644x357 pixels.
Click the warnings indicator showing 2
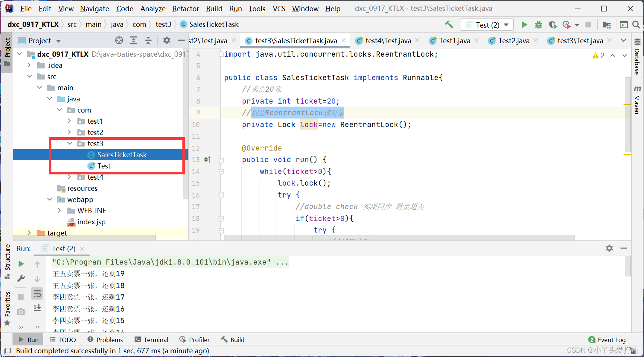598,56
